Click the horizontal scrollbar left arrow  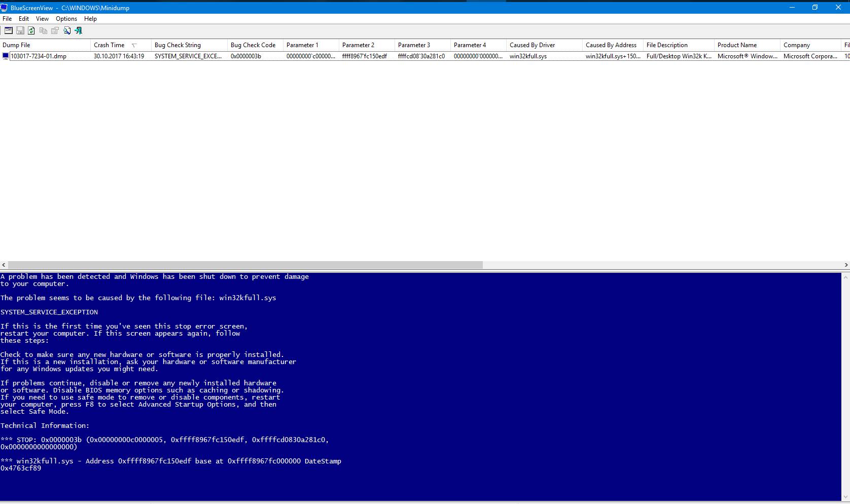(4, 265)
